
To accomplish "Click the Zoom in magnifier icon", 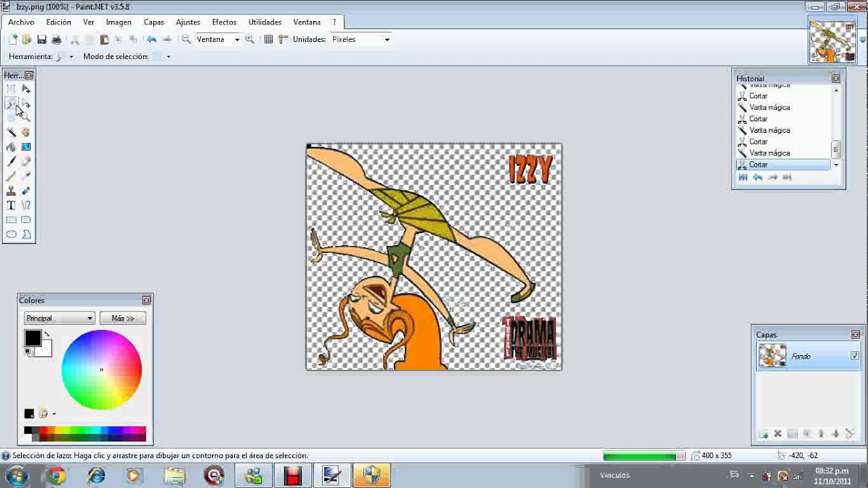I will (250, 39).
